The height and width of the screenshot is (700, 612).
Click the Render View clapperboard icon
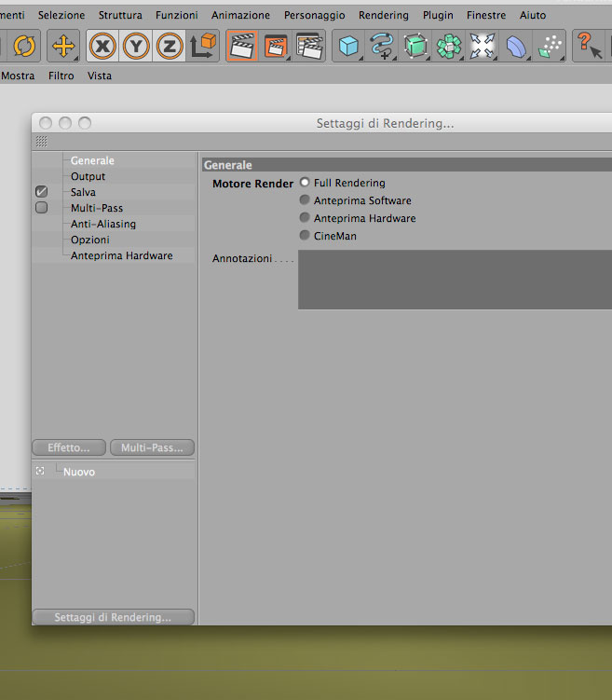point(242,46)
